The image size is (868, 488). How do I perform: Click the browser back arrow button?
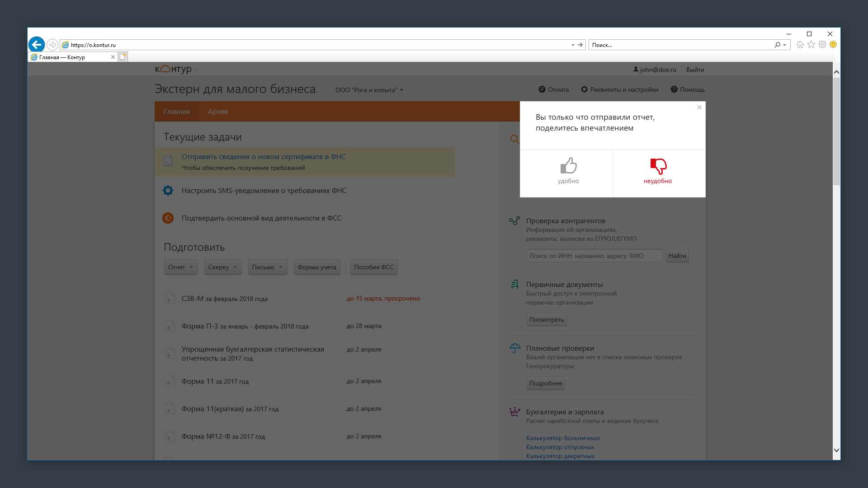pyautogui.click(x=37, y=45)
